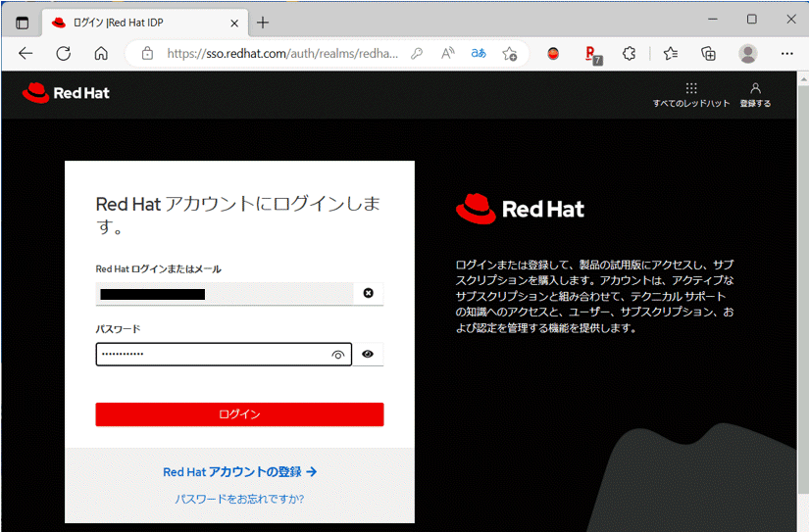This screenshot has width=809, height=532.
Task: Open the page translate option
Action: (x=479, y=53)
